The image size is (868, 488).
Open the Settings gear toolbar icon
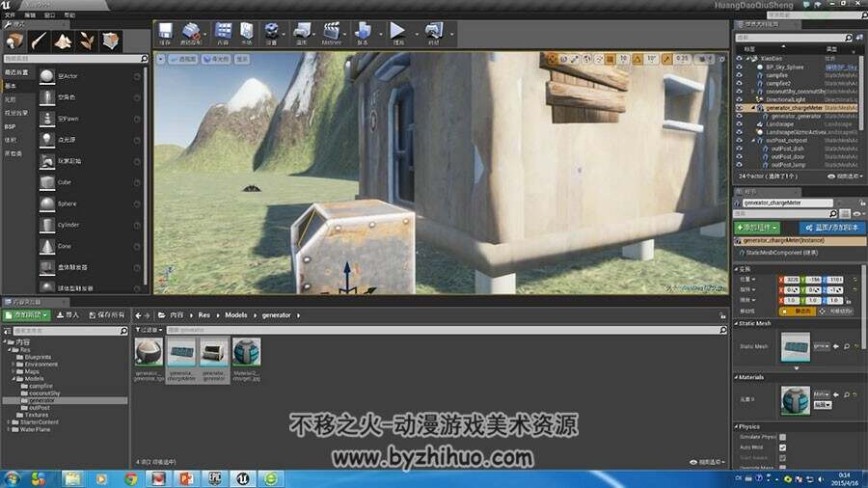coord(271,33)
